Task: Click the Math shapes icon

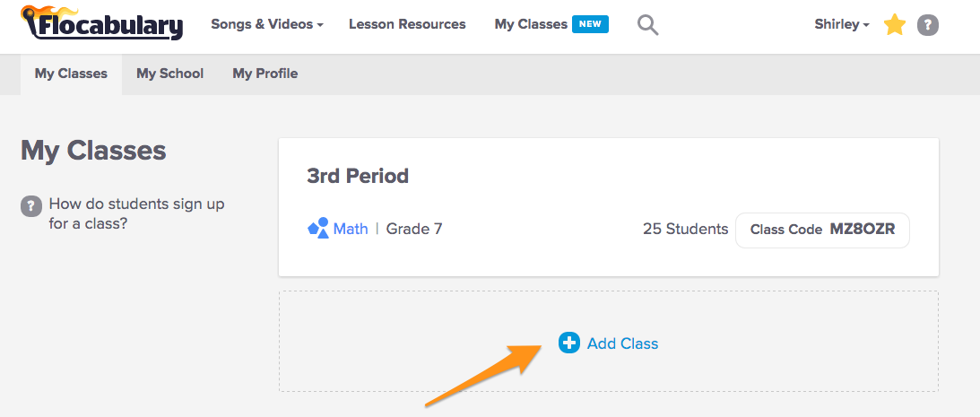Action: 317,229
